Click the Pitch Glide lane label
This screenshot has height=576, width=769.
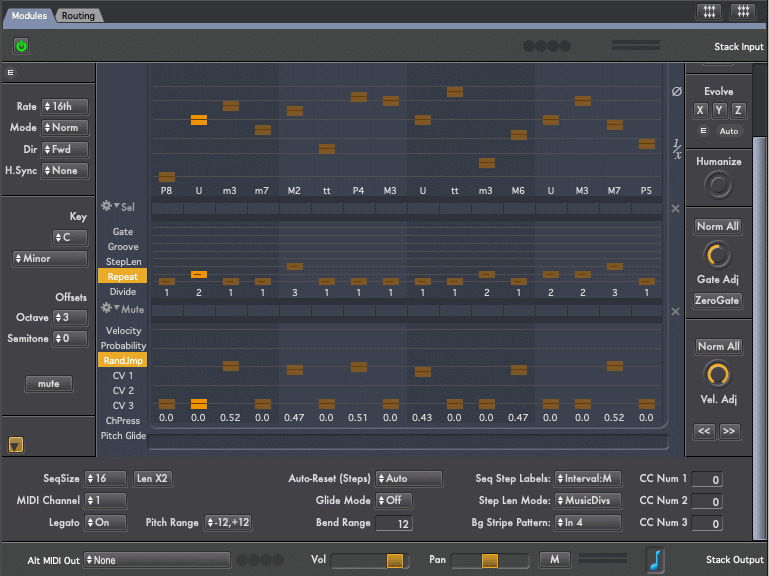coord(123,436)
